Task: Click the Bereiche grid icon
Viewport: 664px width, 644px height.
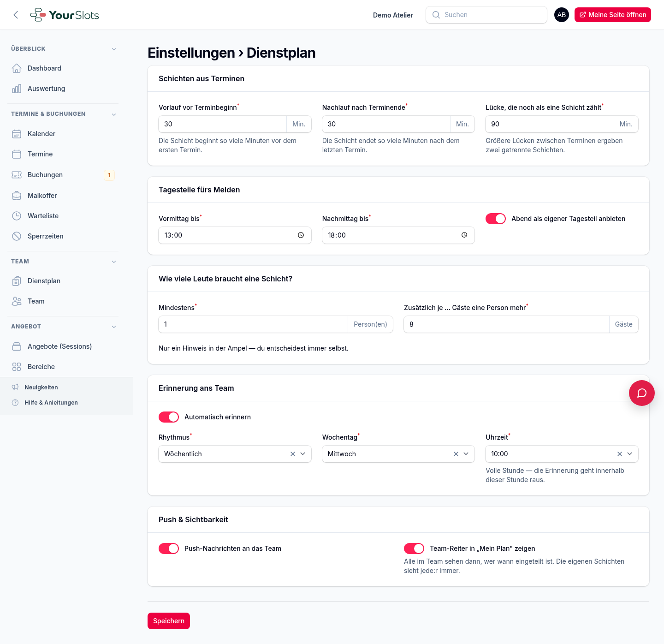Action: 17,367
